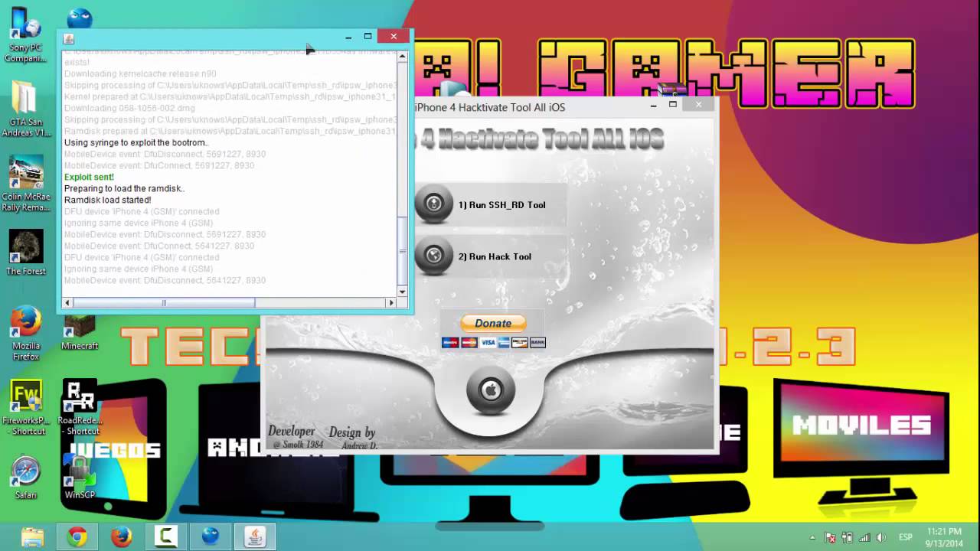
Task: Click the Run SSH_RD Tool round icon
Action: click(x=433, y=204)
